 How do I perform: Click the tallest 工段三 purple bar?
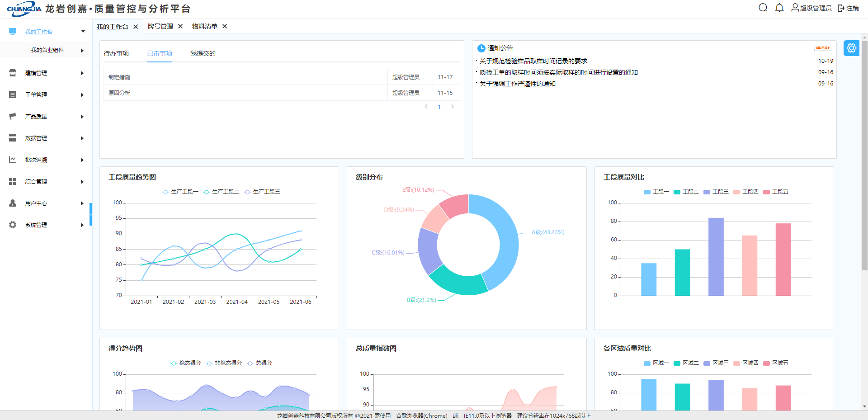click(x=716, y=257)
